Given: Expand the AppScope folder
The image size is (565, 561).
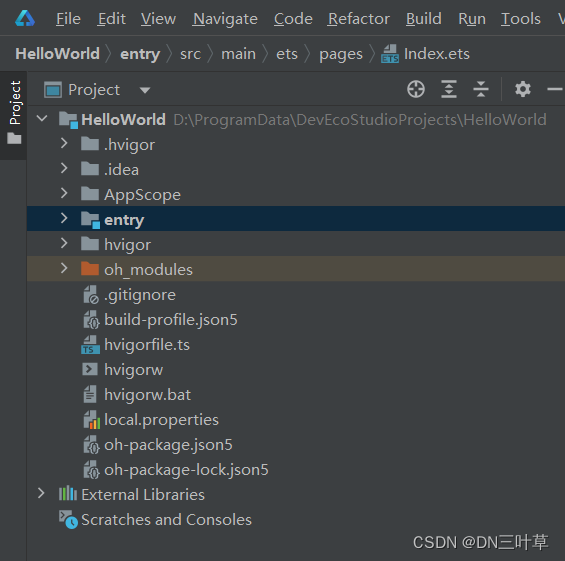Looking at the screenshot, I should pos(64,193).
